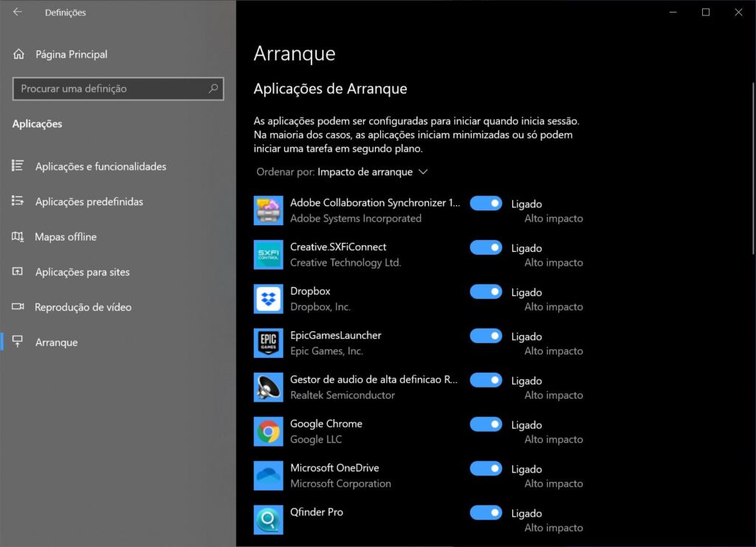This screenshot has width=756, height=547.
Task: Click Alto impacto label for Dropbox
Action: 554,307
